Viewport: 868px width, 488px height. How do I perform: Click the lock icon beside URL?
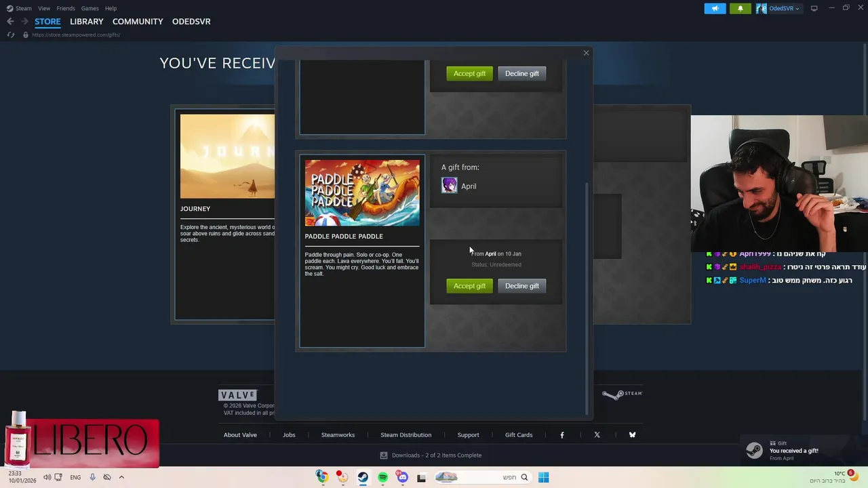26,35
